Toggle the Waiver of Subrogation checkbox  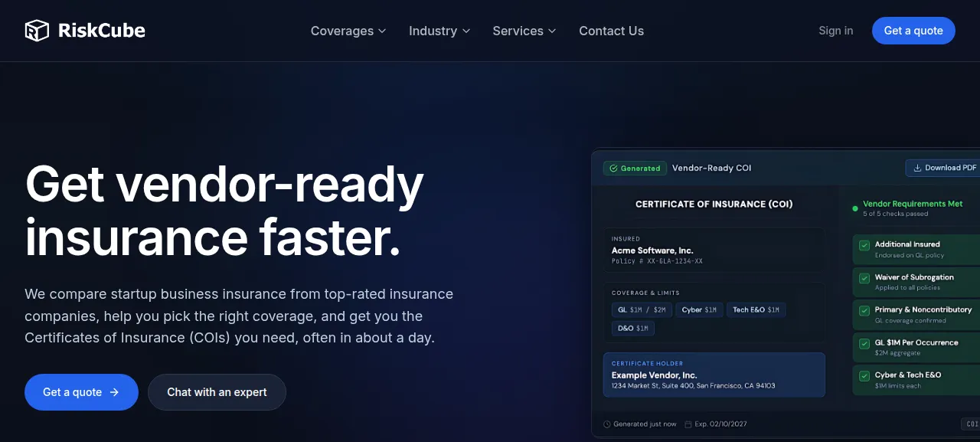[864, 278]
